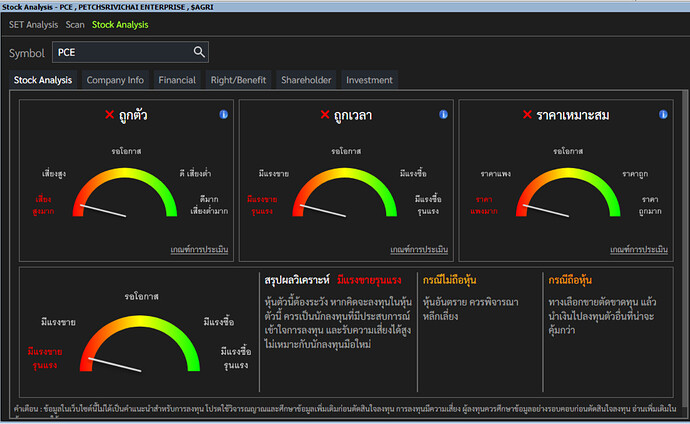
Task: Click the หุ้นอันตราย ควรพิจารณาหลีกเลี่ยง advice text
Action: pos(470,309)
